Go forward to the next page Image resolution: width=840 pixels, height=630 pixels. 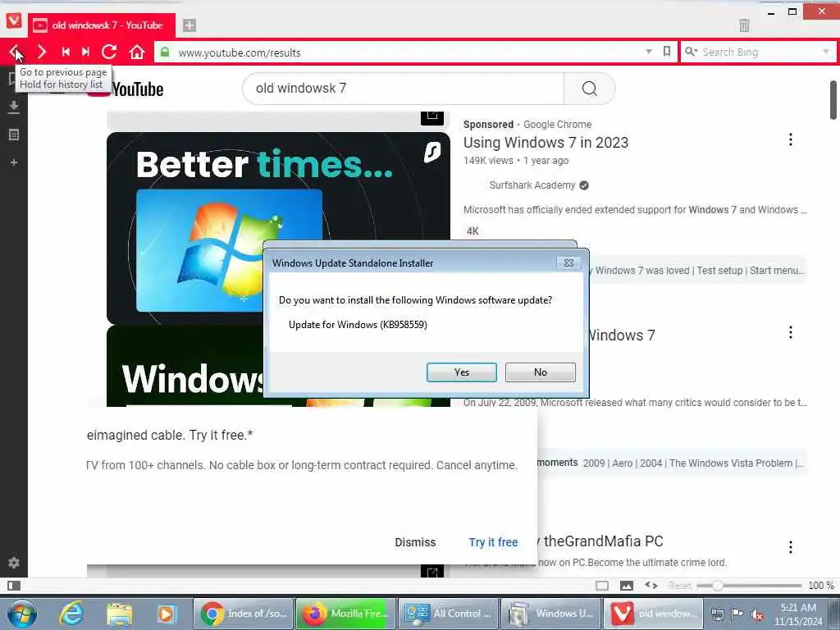coord(41,52)
